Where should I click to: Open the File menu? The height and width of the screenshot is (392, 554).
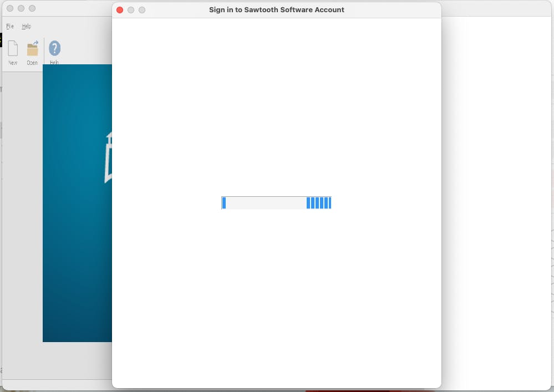pos(10,26)
